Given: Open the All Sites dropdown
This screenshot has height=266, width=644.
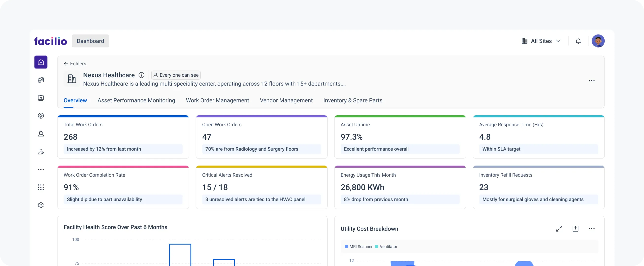Looking at the screenshot, I should (x=541, y=41).
